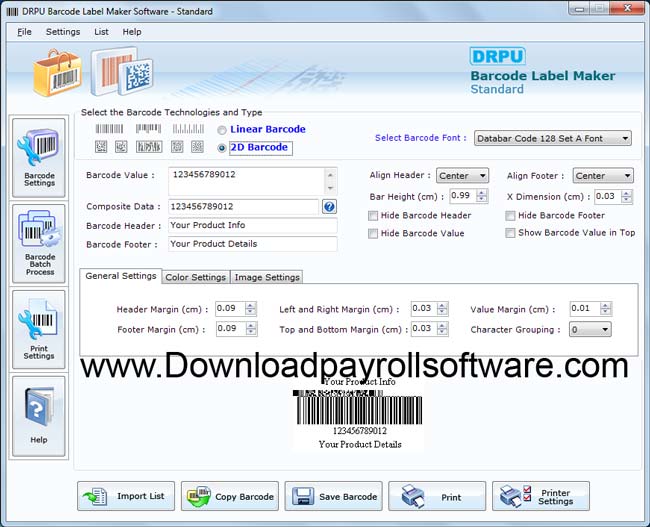This screenshot has width=650, height=527.
Task: Click the first linear barcode sample icon
Action: pos(109,129)
